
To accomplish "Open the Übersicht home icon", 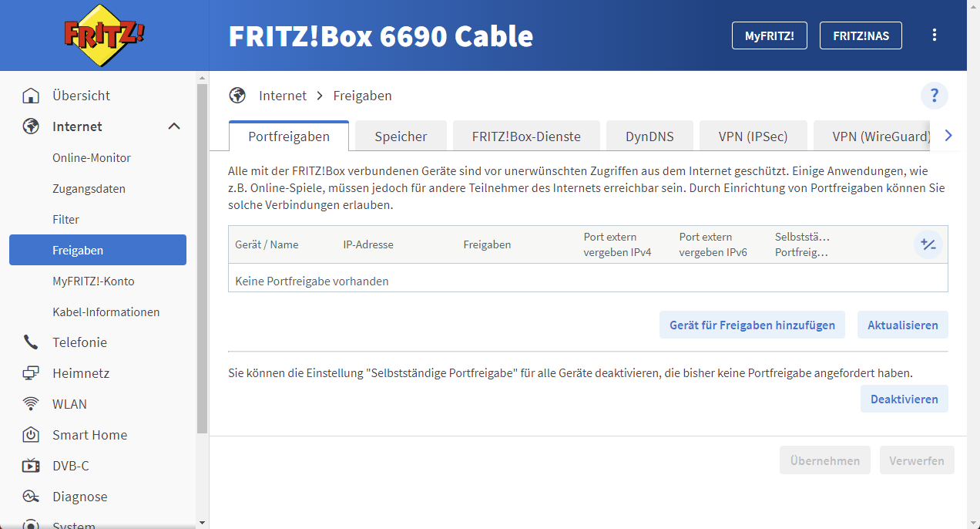I will pyautogui.click(x=30, y=95).
